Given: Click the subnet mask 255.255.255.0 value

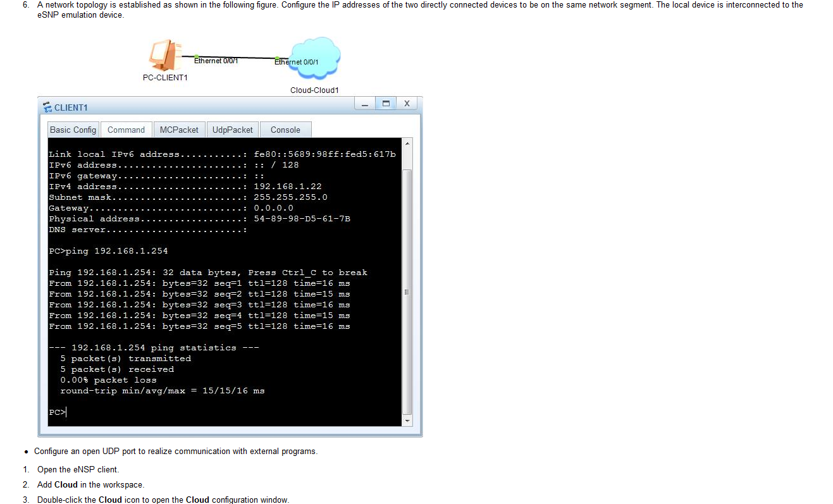Looking at the screenshot, I should 290,197.
